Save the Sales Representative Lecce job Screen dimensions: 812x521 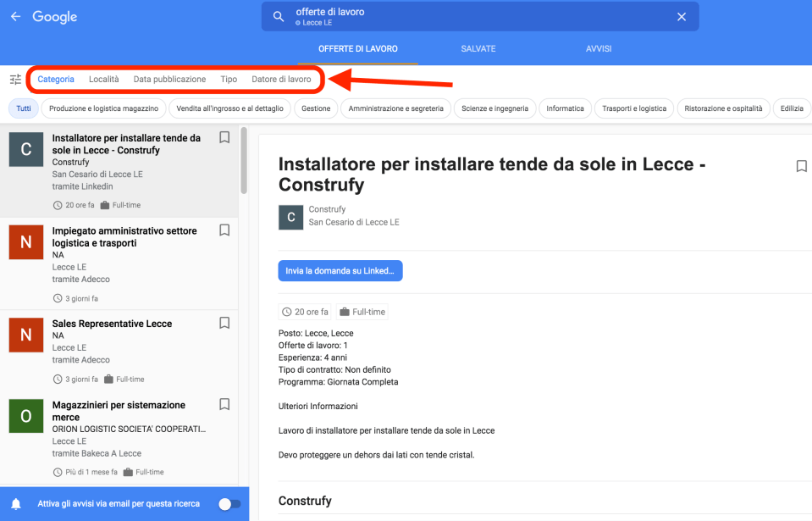point(224,323)
